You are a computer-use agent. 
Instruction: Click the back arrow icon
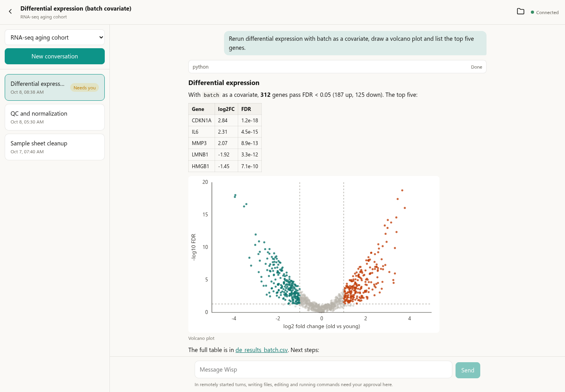[10, 12]
